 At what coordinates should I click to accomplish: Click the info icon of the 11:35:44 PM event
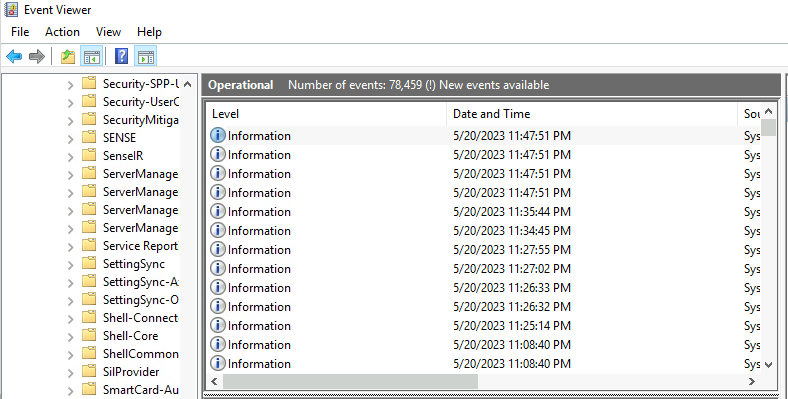pos(218,212)
